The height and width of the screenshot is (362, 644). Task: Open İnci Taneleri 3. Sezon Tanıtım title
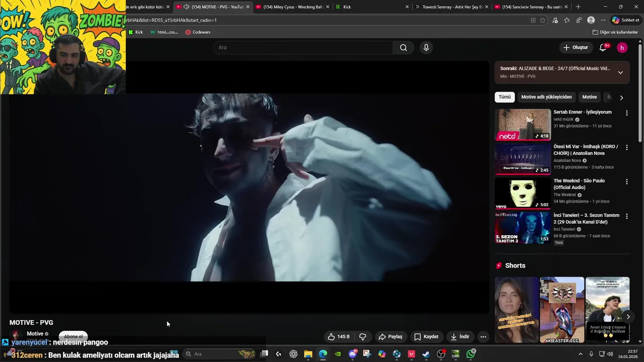coord(586,218)
